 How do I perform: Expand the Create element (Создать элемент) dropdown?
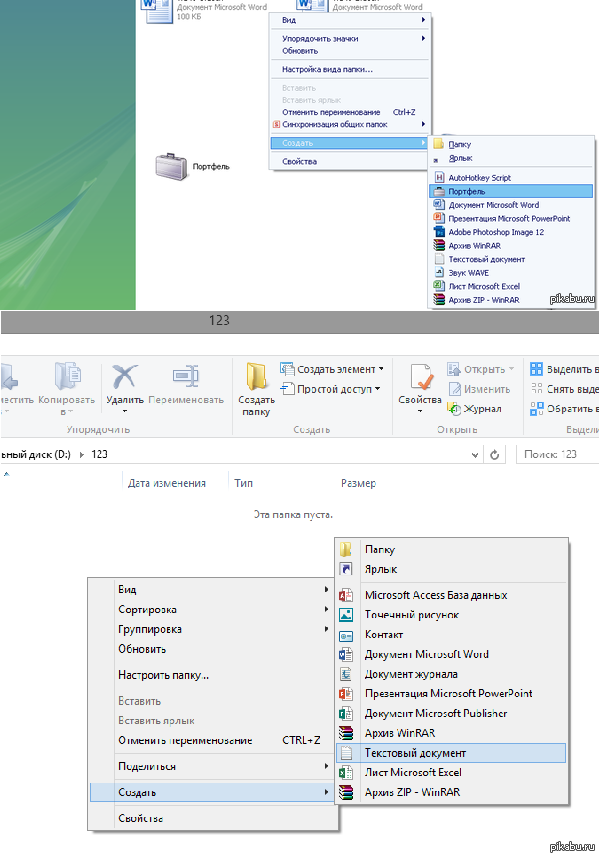click(380, 369)
